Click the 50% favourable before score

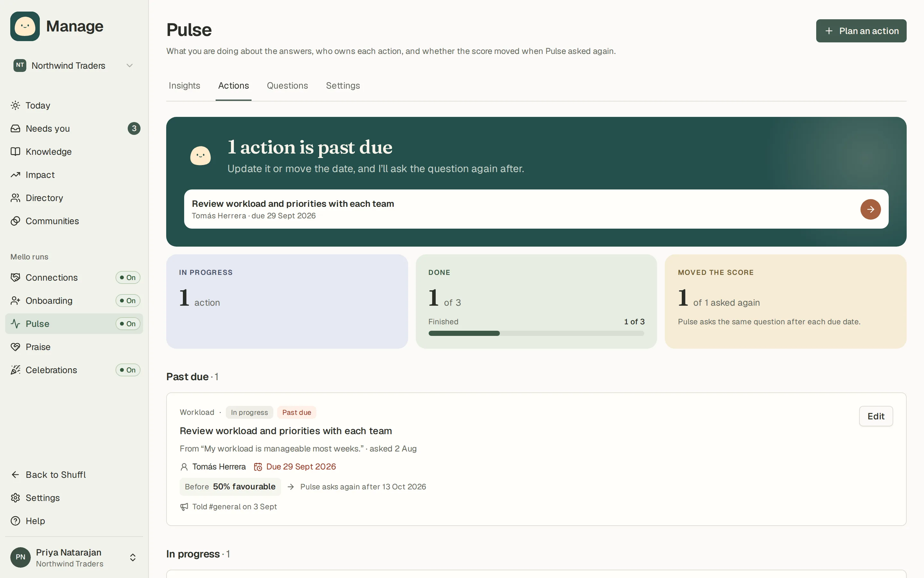pyautogui.click(x=230, y=486)
